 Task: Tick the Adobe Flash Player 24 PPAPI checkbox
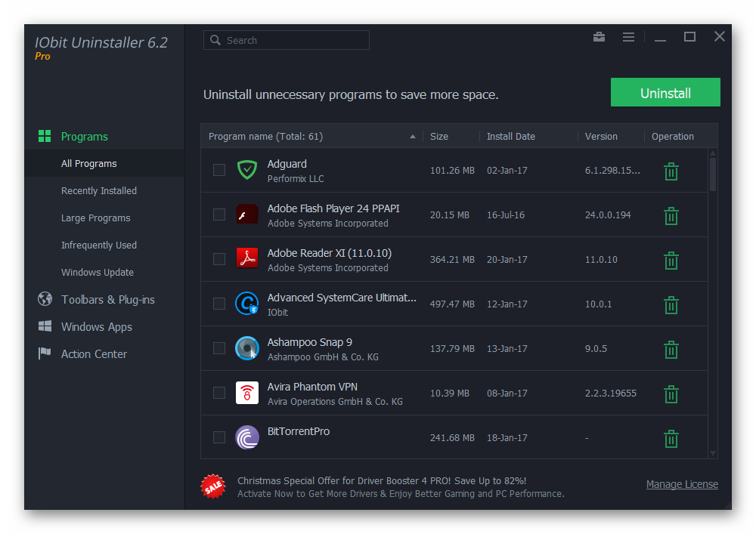(x=219, y=215)
